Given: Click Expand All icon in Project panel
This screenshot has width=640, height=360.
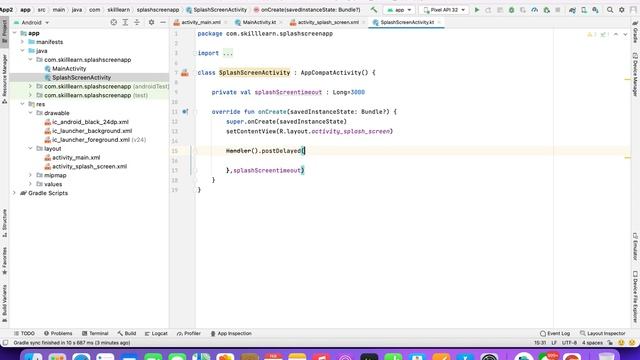Looking at the screenshot, I should pos(125,22).
